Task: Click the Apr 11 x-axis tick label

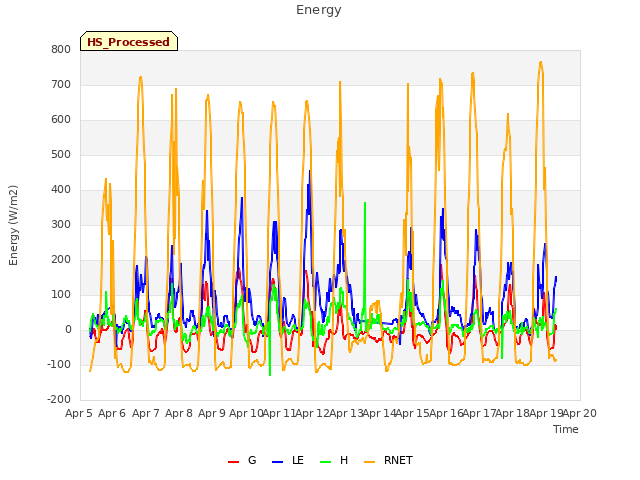Action: coord(279,413)
